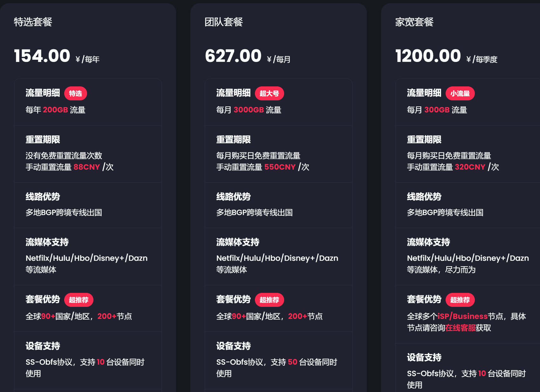
Task: Click the 154.00 yearly price
Action: pyautogui.click(x=42, y=56)
